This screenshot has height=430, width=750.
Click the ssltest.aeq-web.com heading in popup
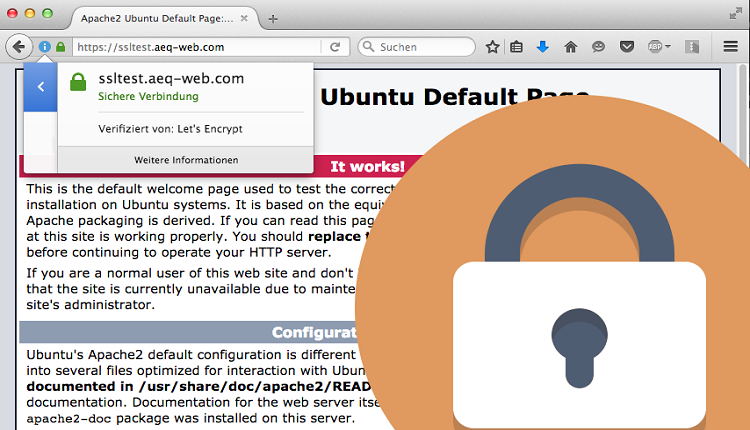pyautogui.click(x=171, y=78)
